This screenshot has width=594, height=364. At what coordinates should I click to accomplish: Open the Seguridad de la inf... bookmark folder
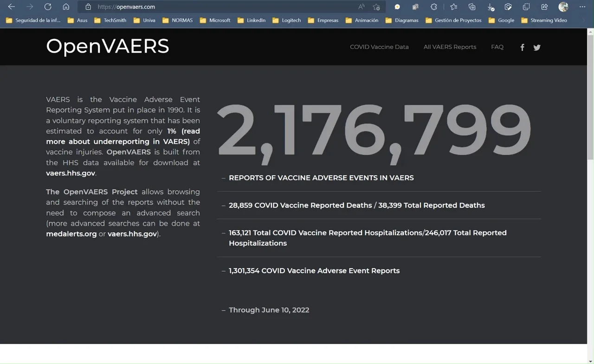click(x=33, y=20)
